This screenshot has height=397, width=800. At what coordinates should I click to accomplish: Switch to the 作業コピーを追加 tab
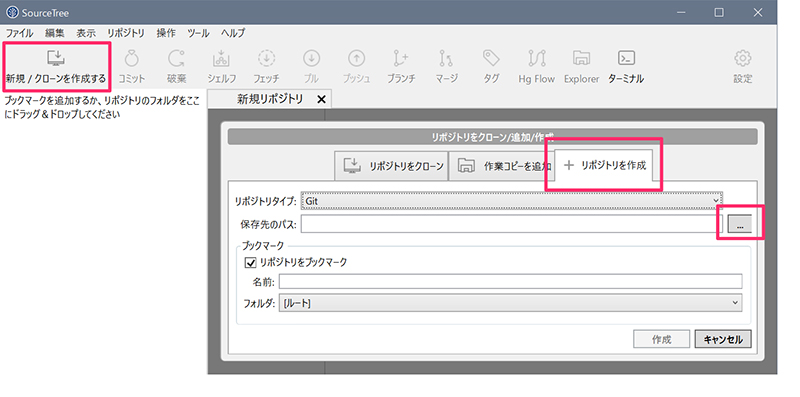click(x=502, y=166)
